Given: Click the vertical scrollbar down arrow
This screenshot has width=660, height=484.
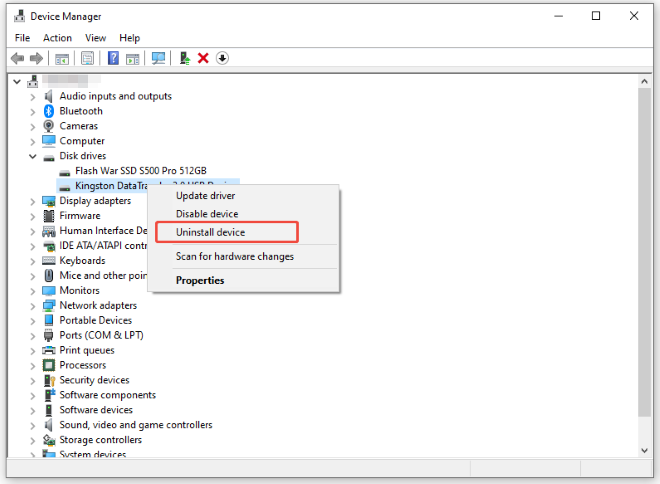Looking at the screenshot, I should pos(645,451).
